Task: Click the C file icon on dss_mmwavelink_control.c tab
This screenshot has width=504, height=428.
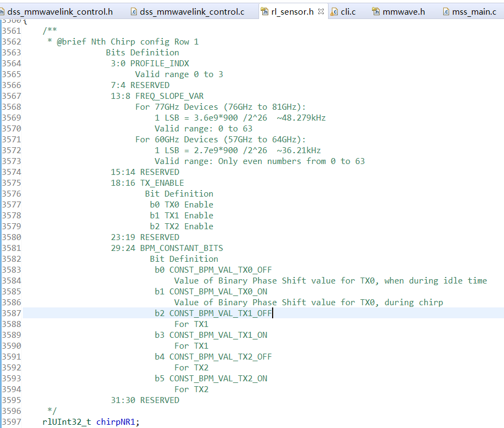Action: click(x=134, y=12)
